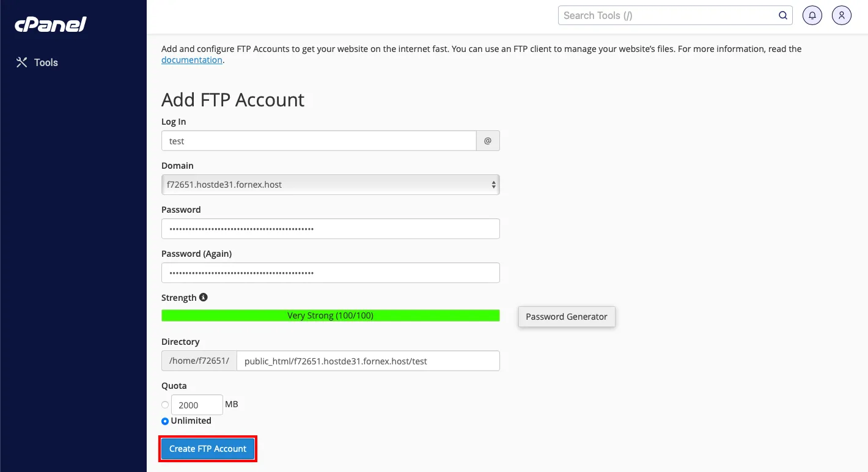This screenshot has width=868, height=472.
Task: Focus the Search Tools box
Action: pyautogui.click(x=668, y=16)
